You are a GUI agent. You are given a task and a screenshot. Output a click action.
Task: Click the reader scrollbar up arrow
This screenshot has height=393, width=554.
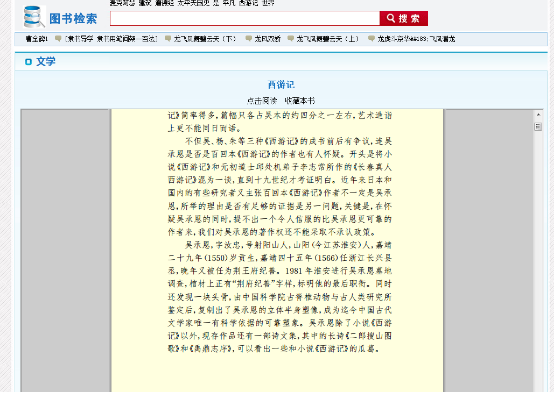tap(538, 115)
